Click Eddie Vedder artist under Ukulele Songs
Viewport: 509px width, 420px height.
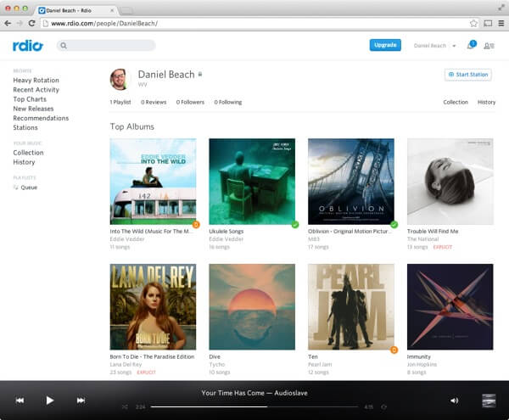click(227, 239)
